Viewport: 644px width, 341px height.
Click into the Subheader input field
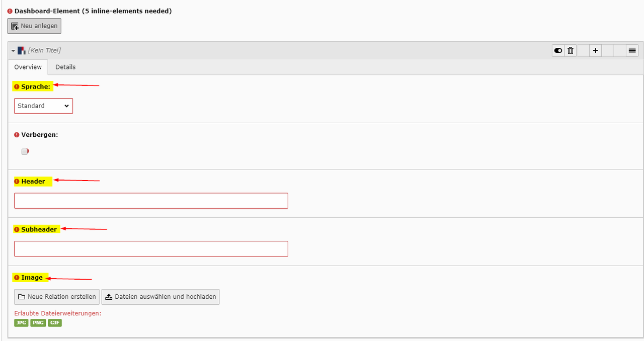tap(151, 249)
